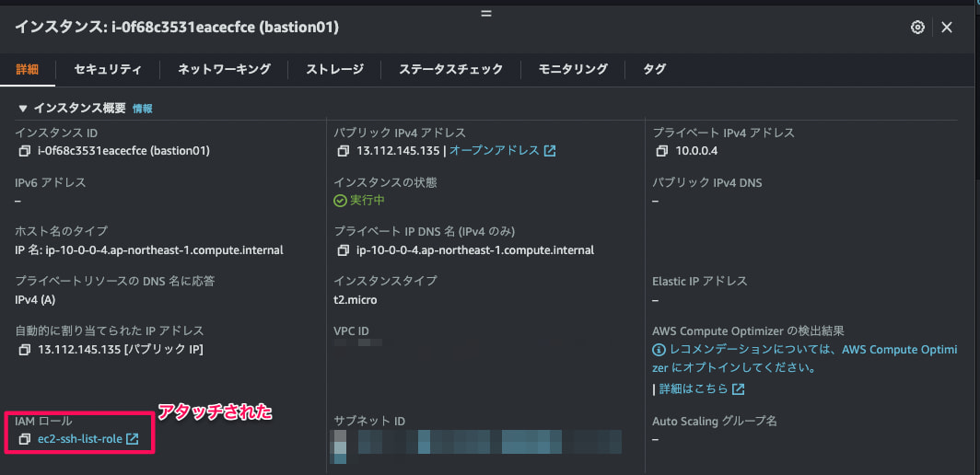The image size is (980, 475).
Task: Switch to the モニタリング tab
Action: (x=573, y=69)
